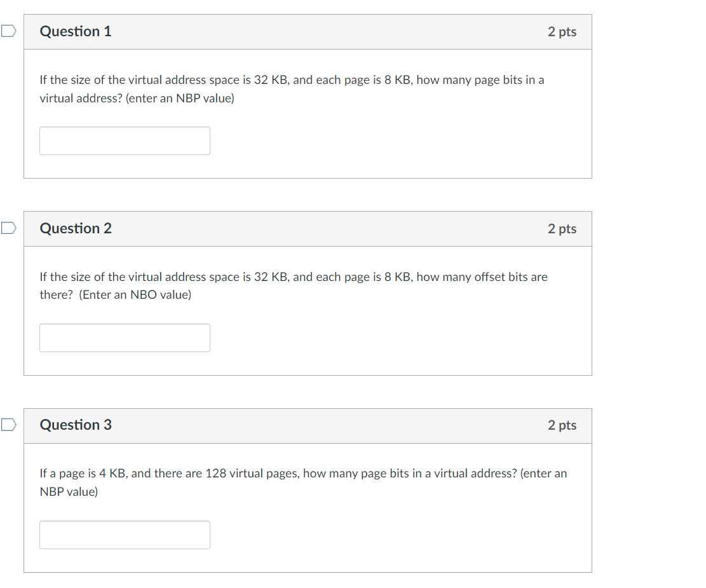This screenshot has width=706, height=588.
Task: Select the Question 3 panel body
Action: (x=308, y=507)
